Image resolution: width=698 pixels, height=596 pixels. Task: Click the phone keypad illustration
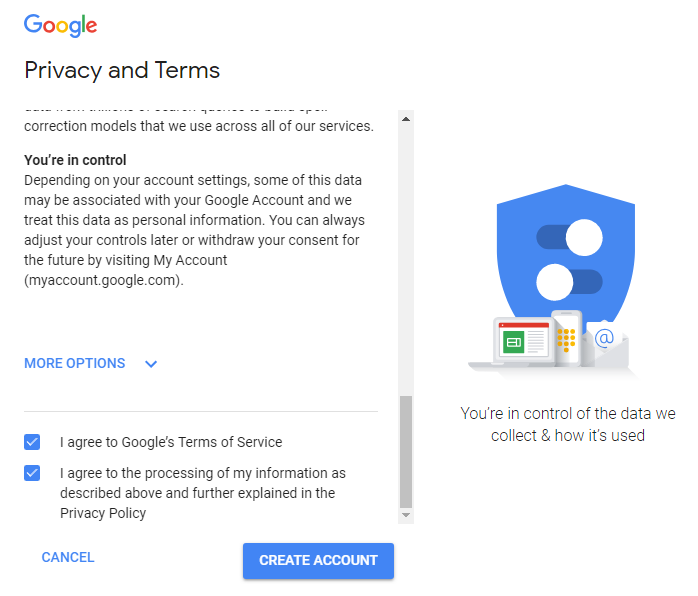click(x=566, y=340)
